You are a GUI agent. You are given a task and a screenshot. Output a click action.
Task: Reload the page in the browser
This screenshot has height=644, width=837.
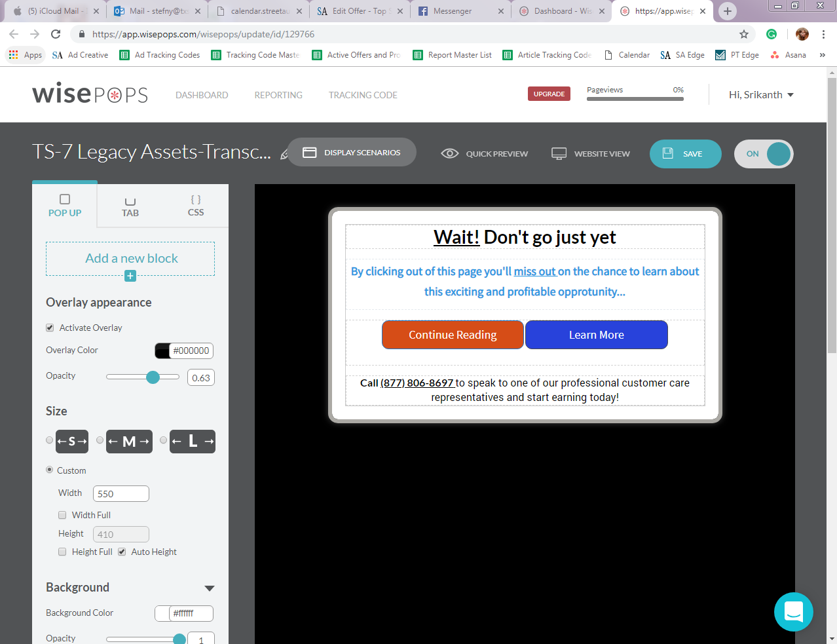tap(56, 34)
